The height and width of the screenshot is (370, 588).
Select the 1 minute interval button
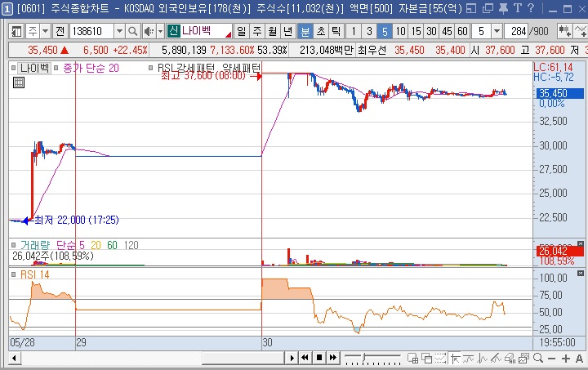pos(354,31)
